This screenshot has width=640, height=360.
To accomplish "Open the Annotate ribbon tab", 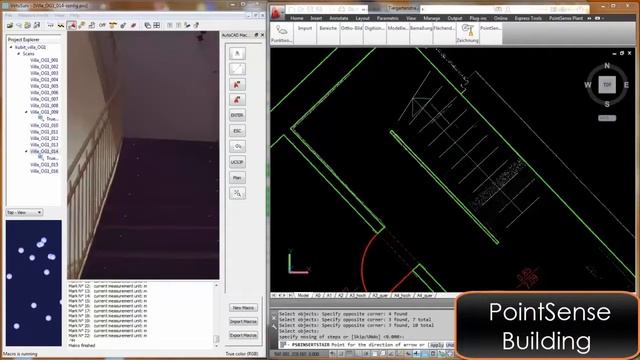I will [339, 18].
